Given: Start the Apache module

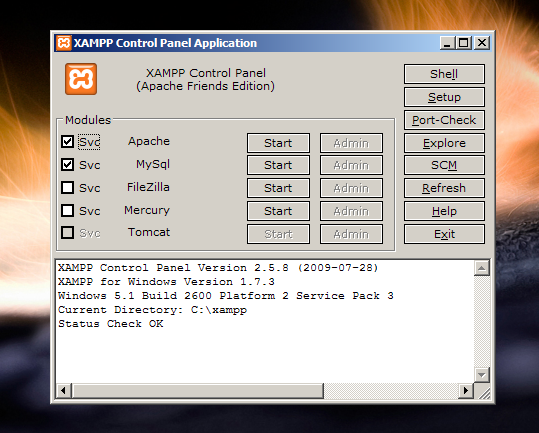Looking at the screenshot, I should click(x=278, y=143).
